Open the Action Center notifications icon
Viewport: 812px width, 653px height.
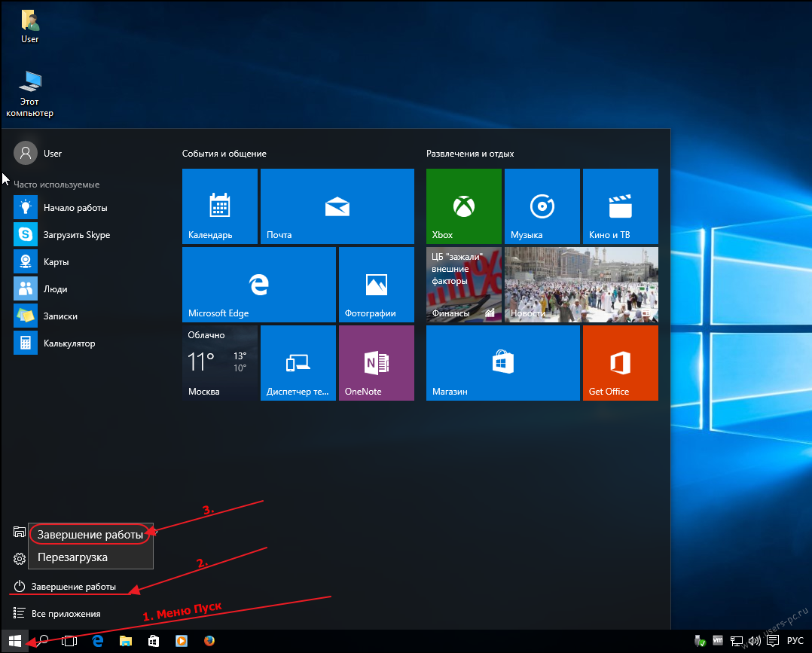(x=773, y=641)
